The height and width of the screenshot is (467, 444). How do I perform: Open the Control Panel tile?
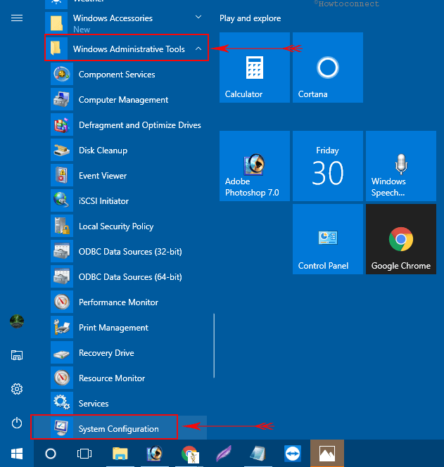point(328,239)
